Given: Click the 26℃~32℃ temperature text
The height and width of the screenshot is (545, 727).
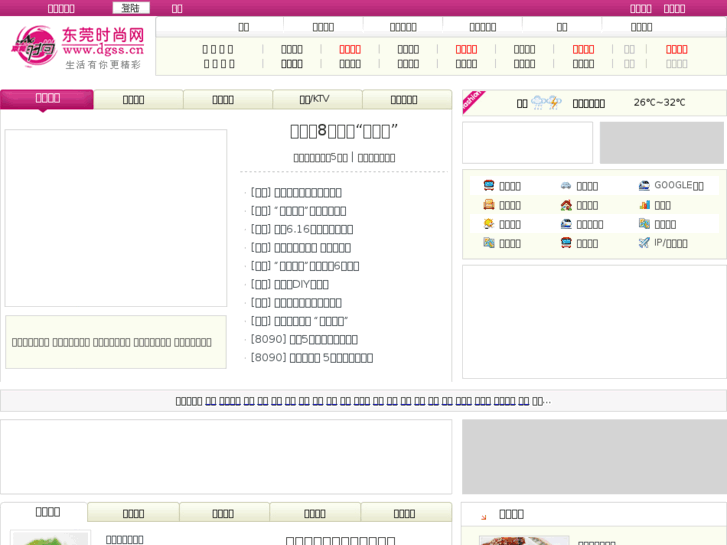Looking at the screenshot, I should 659,103.
